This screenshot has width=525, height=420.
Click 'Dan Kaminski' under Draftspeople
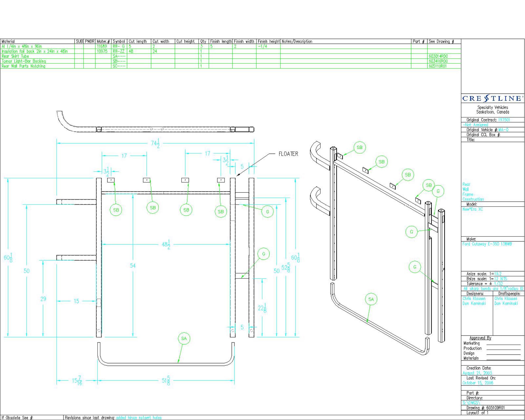(x=506, y=303)
